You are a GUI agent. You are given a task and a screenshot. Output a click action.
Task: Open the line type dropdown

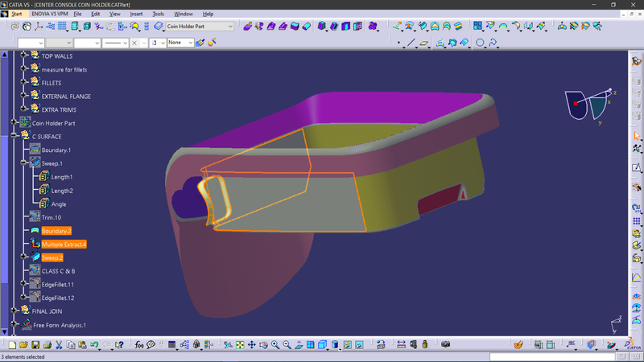pyautogui.click(x=125, y=43)
